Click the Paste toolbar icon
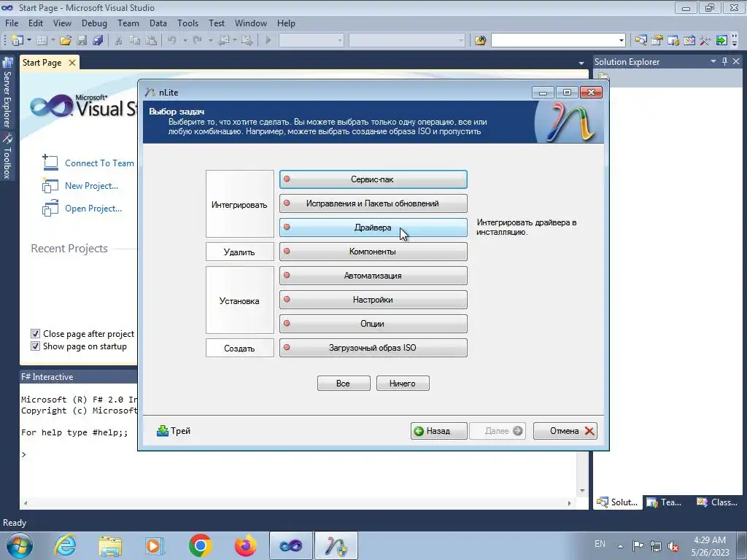Viewport: 747px width, 560px height. point(151,41)
